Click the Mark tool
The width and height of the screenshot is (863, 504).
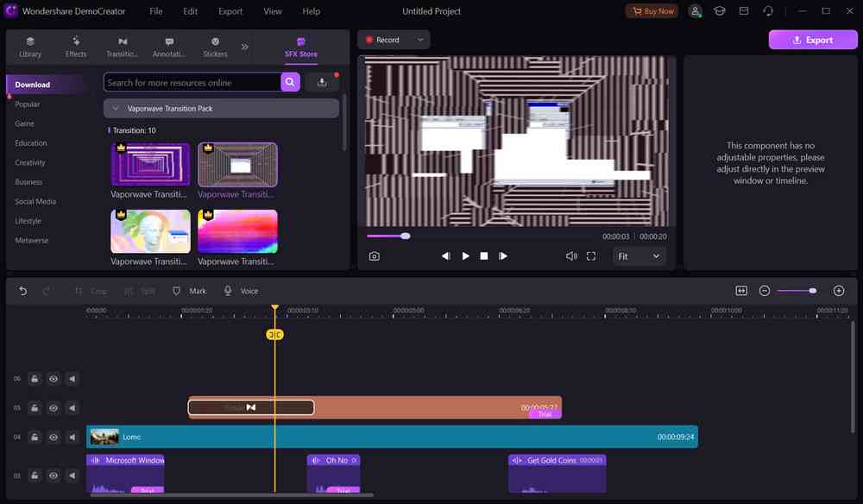(x=189, y=291)
